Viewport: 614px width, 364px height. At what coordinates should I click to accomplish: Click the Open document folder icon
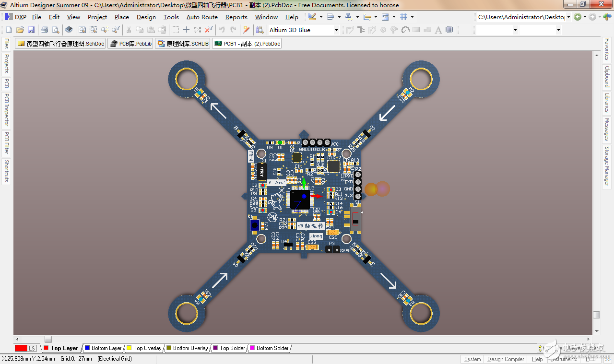tap(20, 30)
